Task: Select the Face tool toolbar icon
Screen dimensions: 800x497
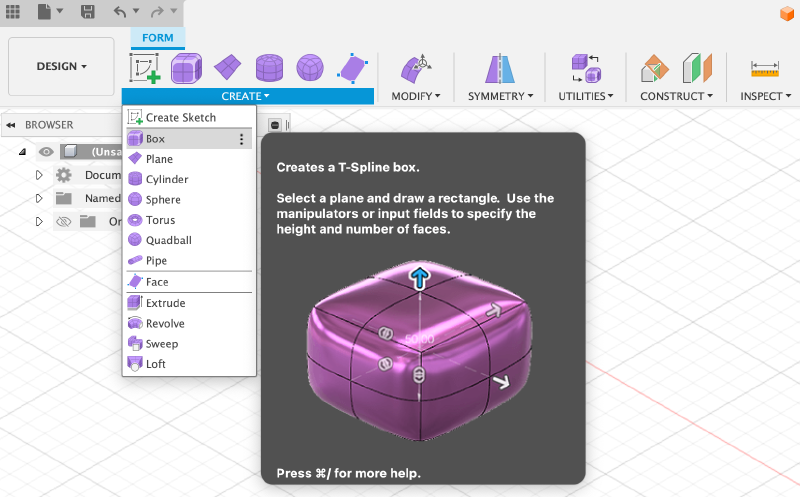Action: coord(353,68)
